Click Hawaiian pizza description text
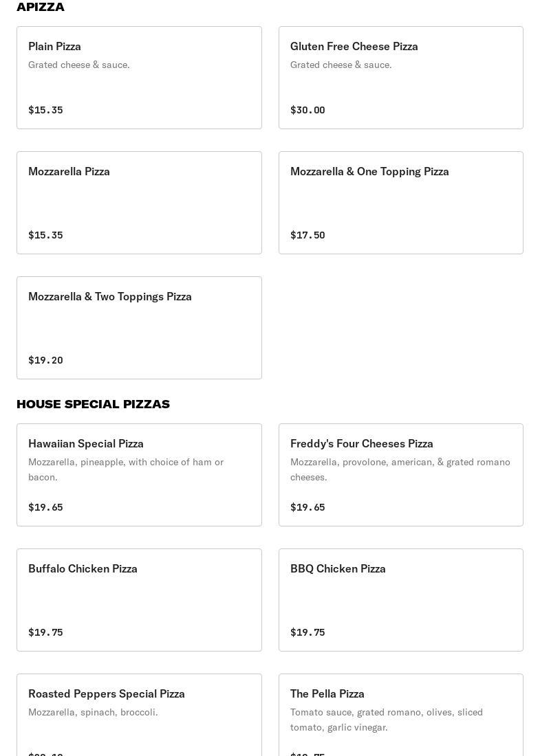Image resolution: width=540 pixels, height=756 pixels. click(x=126, y=469)
